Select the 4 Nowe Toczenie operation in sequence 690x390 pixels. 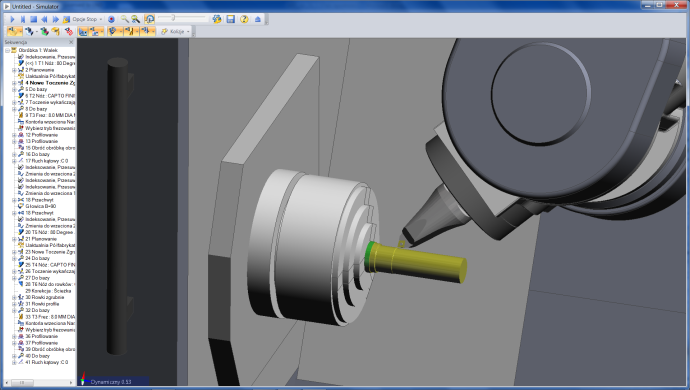[x=50, y=83]
